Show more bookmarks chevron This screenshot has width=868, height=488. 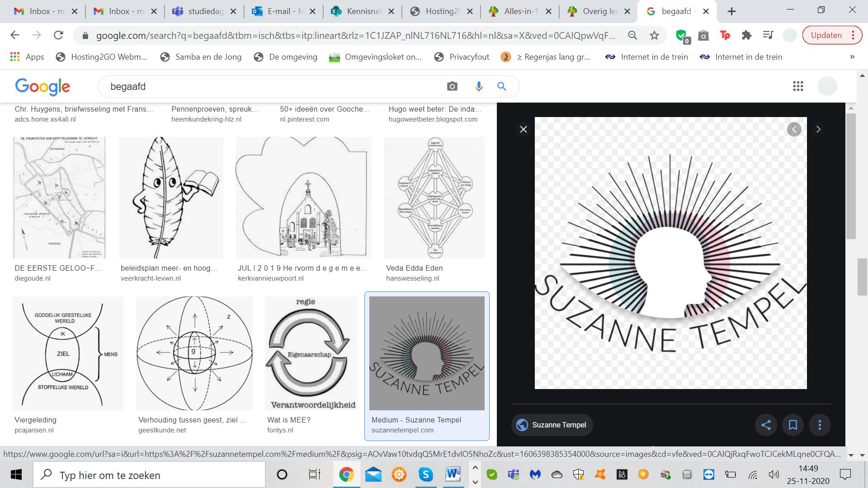852,57
